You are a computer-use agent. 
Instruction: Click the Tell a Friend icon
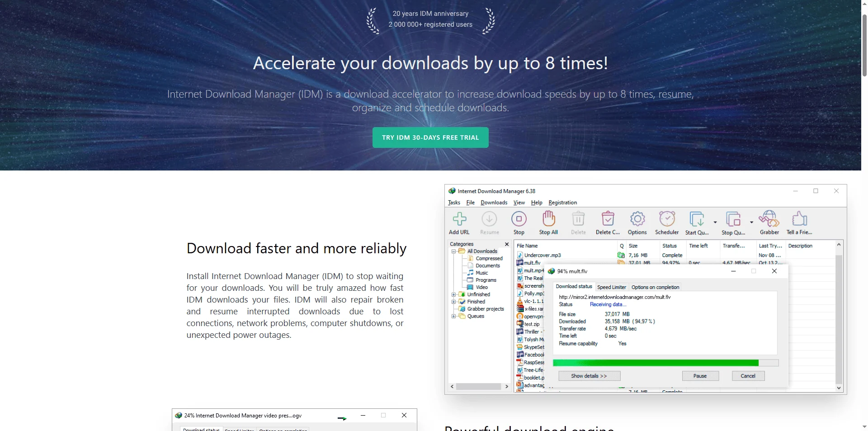point(799,219)
